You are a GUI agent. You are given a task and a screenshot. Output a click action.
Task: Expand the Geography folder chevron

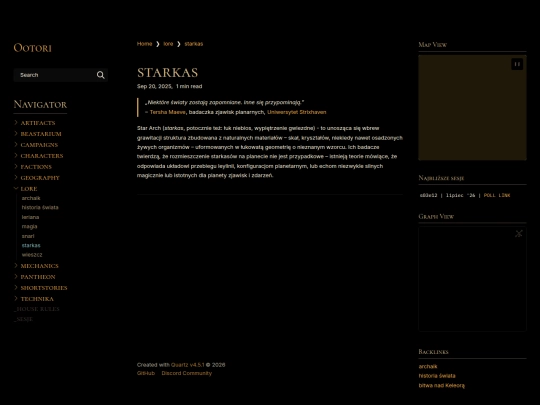[16, 177]
